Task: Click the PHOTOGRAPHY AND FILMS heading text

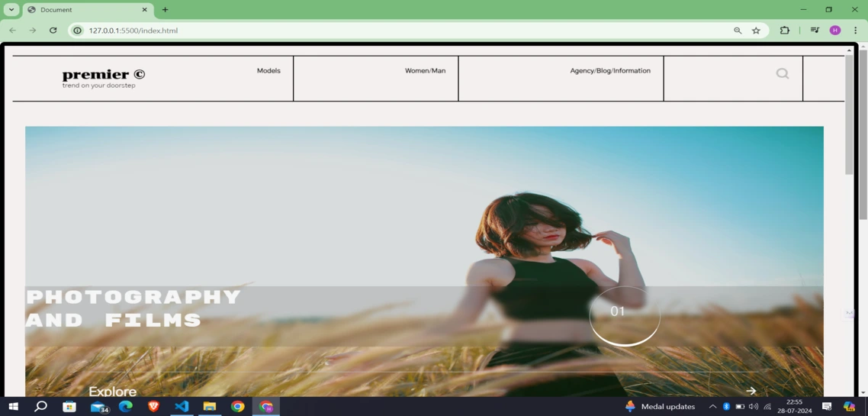Action: click(133, 308)
